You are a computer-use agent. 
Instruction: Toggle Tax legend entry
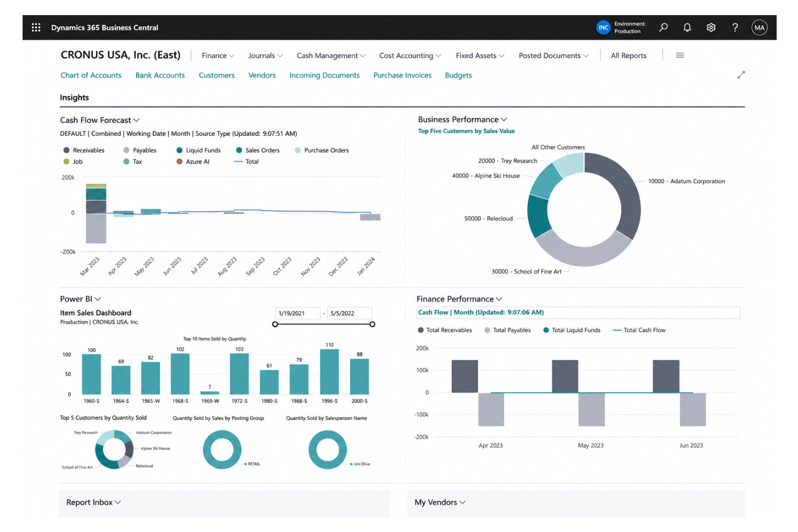[133, 162]
